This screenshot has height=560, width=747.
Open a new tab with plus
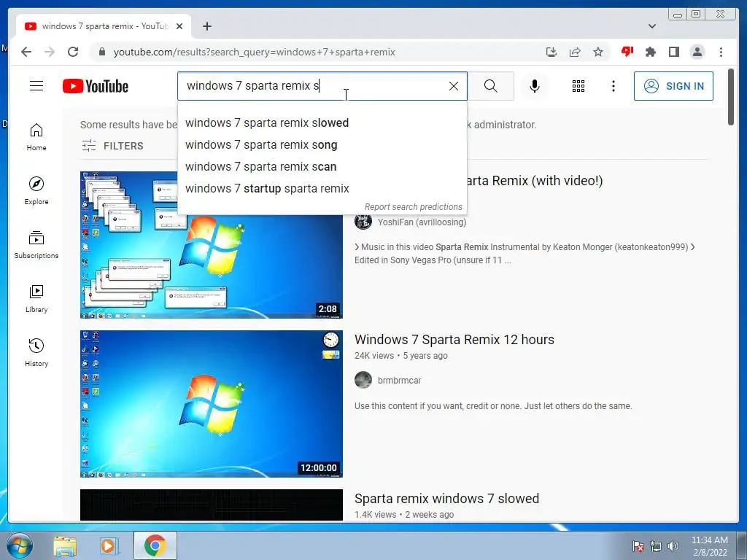[x=206, y=26]
